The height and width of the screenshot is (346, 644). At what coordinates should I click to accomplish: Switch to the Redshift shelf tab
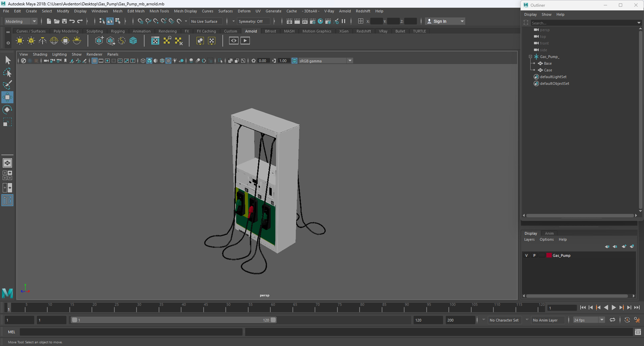pos(364,31)
